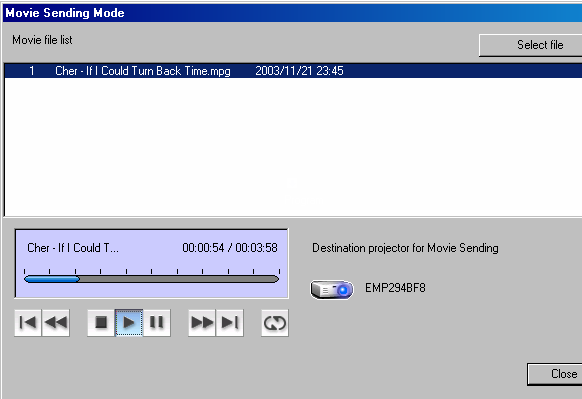Click the EMP294BF8 projector icon
The height and width of the screenshot is (399, 582).
click(x=332, y=290)
